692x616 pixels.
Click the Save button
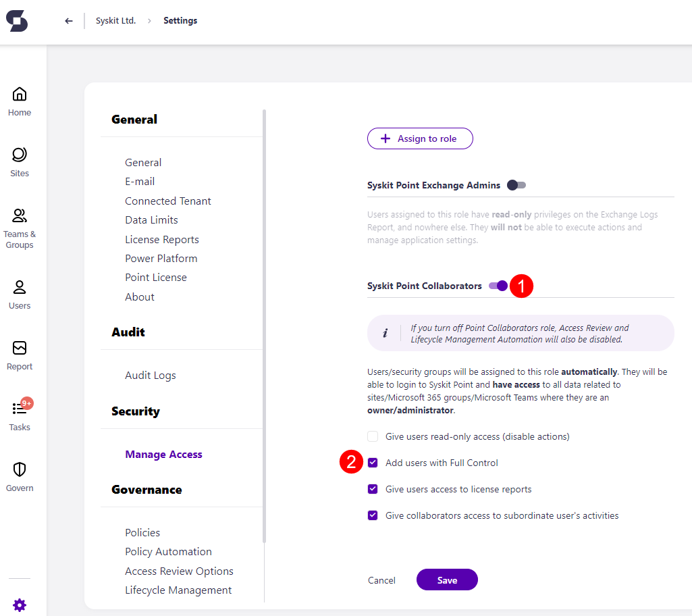click(447, 580)
